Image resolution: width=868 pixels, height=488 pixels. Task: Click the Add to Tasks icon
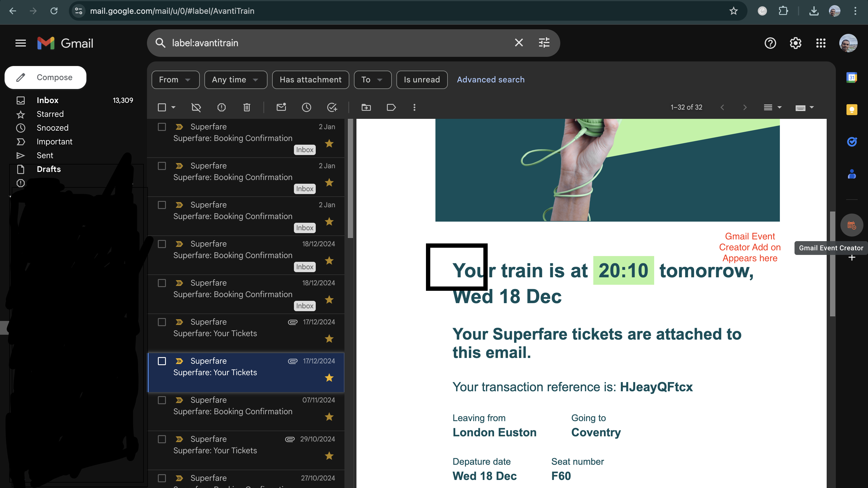point(332,107)
